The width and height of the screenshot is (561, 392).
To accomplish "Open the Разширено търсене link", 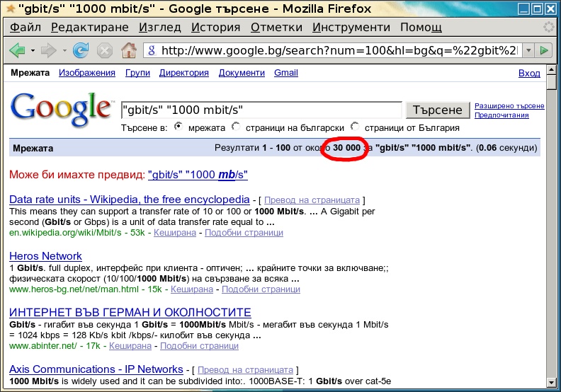I will 509,105.
